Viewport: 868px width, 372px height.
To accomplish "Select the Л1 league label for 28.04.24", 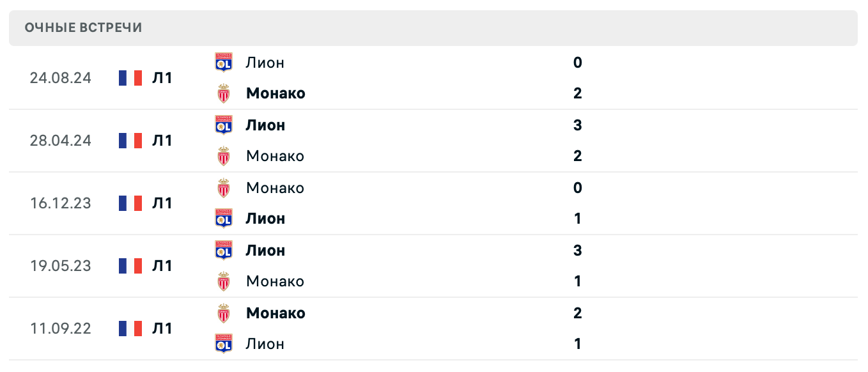I will click(162, 141).
